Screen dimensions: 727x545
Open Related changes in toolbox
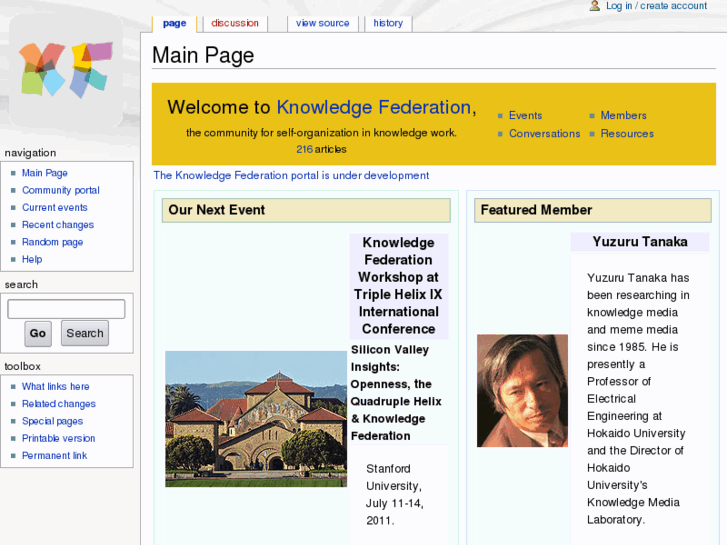click(59, 404)
